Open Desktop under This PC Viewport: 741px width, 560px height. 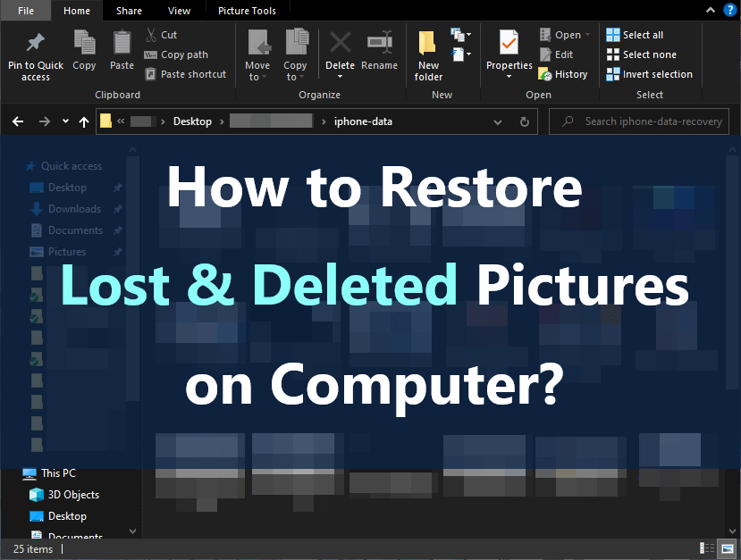tap(58, 516)
